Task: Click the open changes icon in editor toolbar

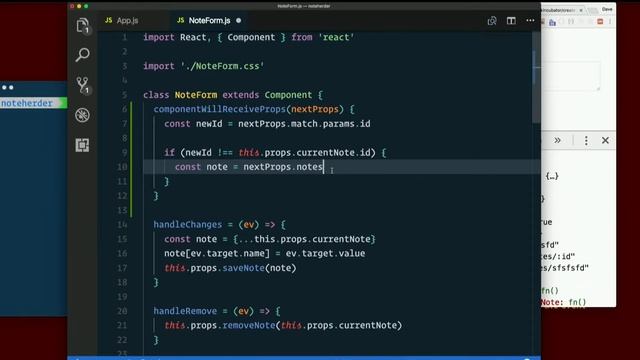Action: click(492, 21)
